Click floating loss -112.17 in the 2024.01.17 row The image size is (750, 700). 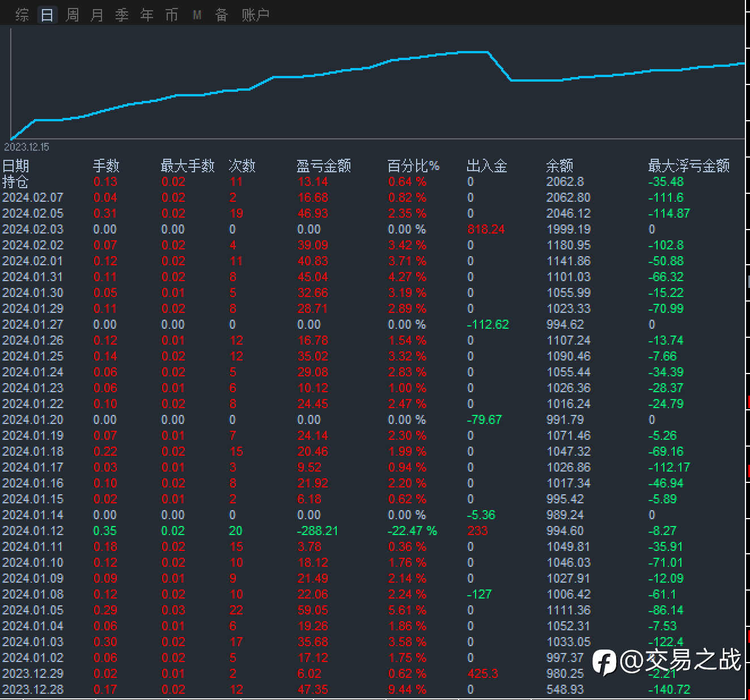pyautogui.click(x=670, y=467)
